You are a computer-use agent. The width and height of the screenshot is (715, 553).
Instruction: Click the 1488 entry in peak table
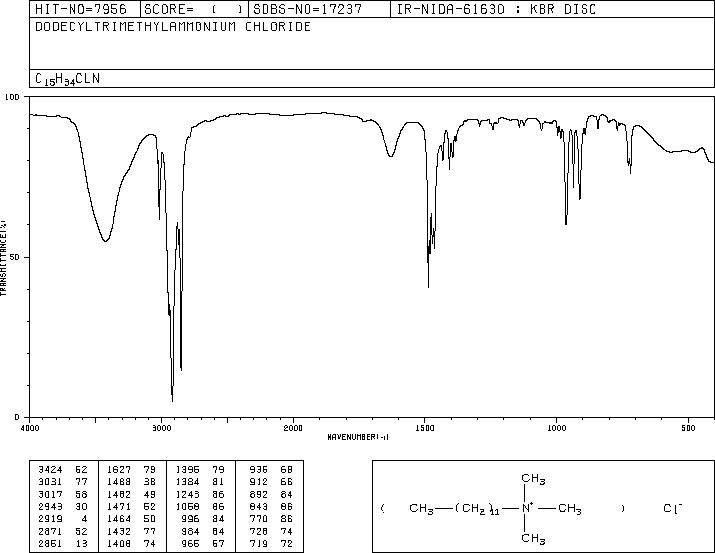click(119, 482)
